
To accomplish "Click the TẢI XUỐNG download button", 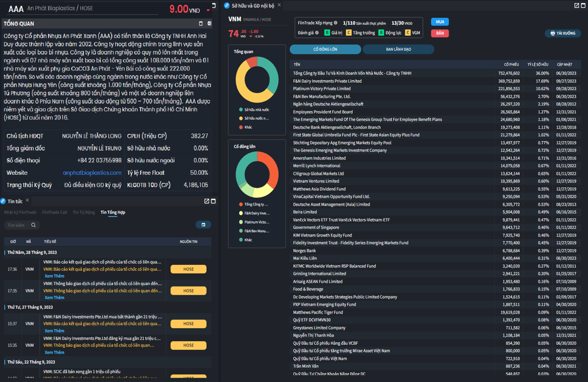I will point(563,33).
